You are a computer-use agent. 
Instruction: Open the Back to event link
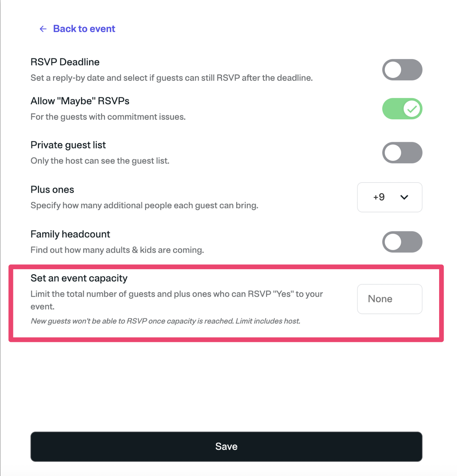pyautogui.click(x=84, y=29)
